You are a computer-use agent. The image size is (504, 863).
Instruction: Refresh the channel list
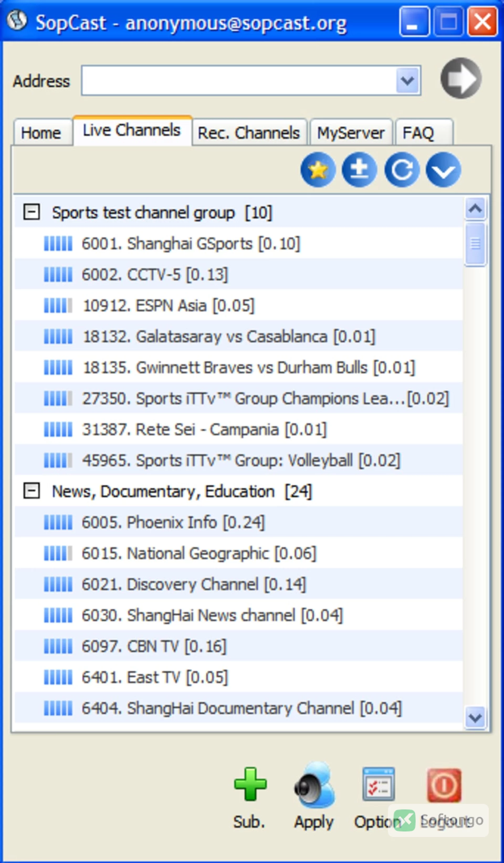click(x=402, y=169)
